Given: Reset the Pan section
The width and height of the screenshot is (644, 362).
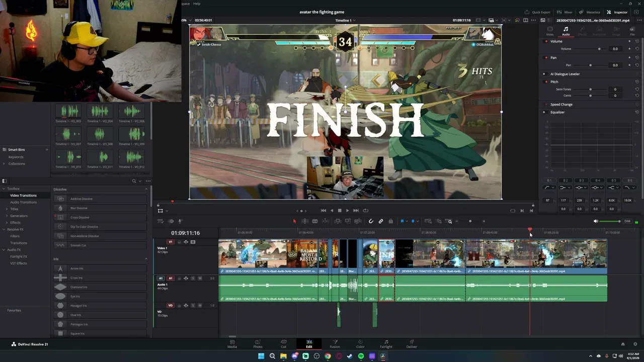Looking at the screenshot, I should click(x=637, y=58).
